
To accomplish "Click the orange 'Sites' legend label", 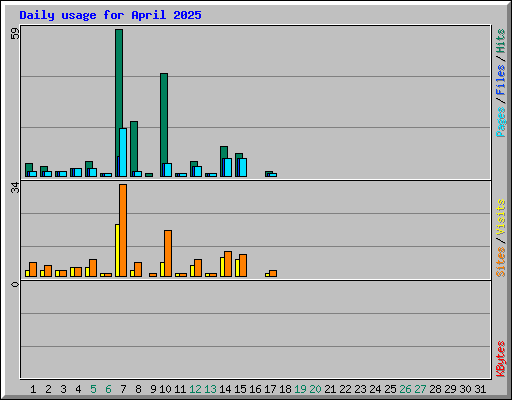I will (500, 262).
